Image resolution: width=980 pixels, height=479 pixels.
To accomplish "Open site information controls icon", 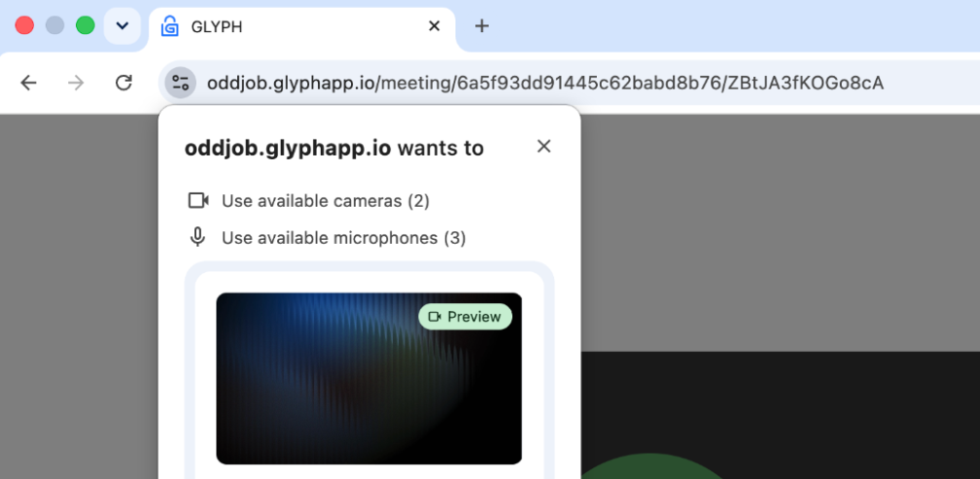I will tap(180, 83).
